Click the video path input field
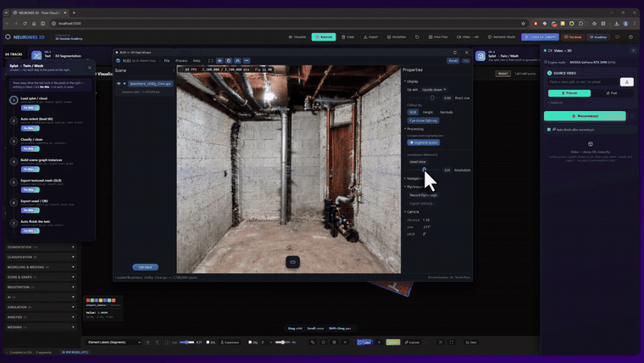This screenshot has height=363, width=644. (x=583, y=81)
